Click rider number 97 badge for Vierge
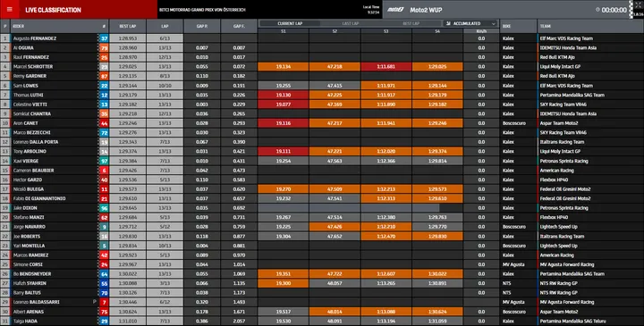Screen dimensions: 644x326 pyautogui.click(x=104, y=161)
